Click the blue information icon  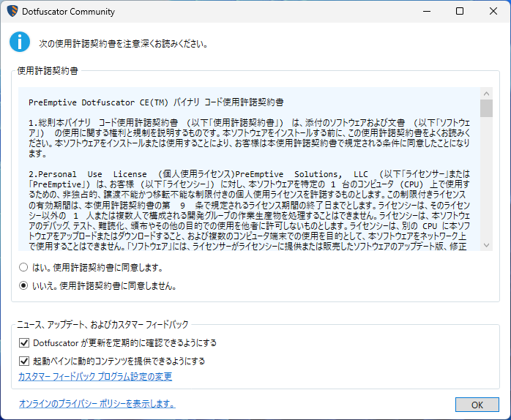pos(20,42)
